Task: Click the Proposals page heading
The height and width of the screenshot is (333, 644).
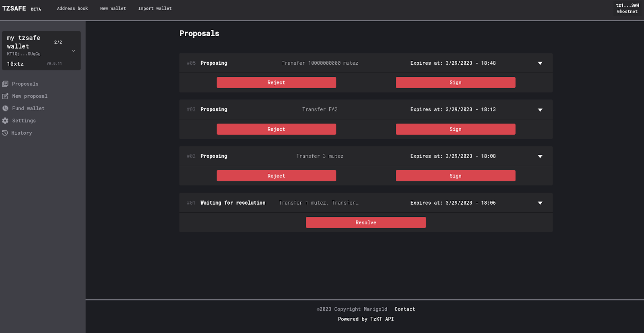Action: point(199,33)
